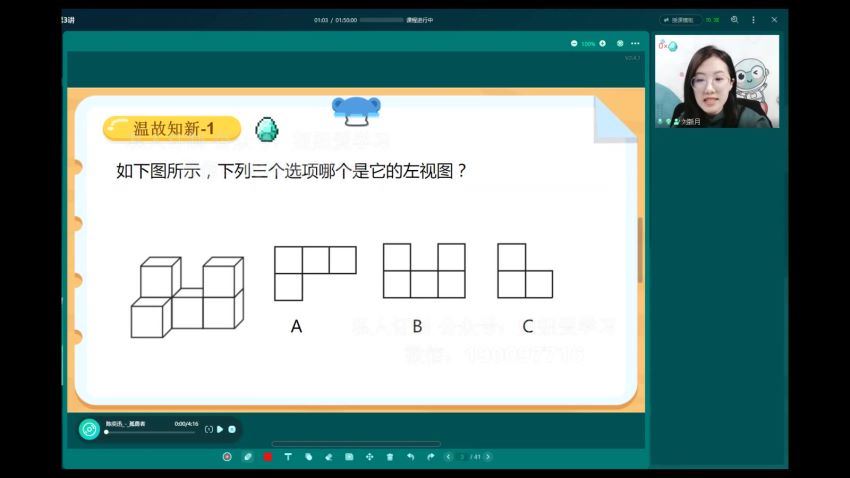
Task: Click the diamond reward icon on teacher video
Action: coord(672,47)
